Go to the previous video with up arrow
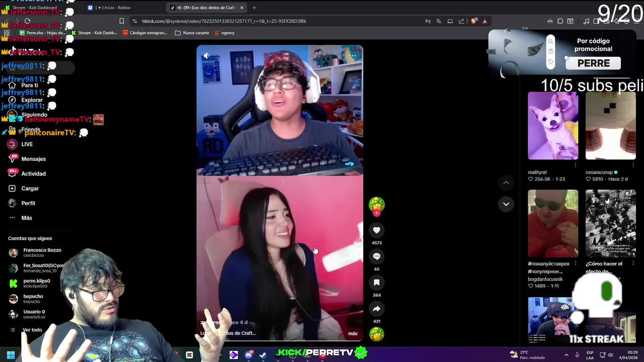This screenshot has width=644, height=362. [x=506, y=183]
